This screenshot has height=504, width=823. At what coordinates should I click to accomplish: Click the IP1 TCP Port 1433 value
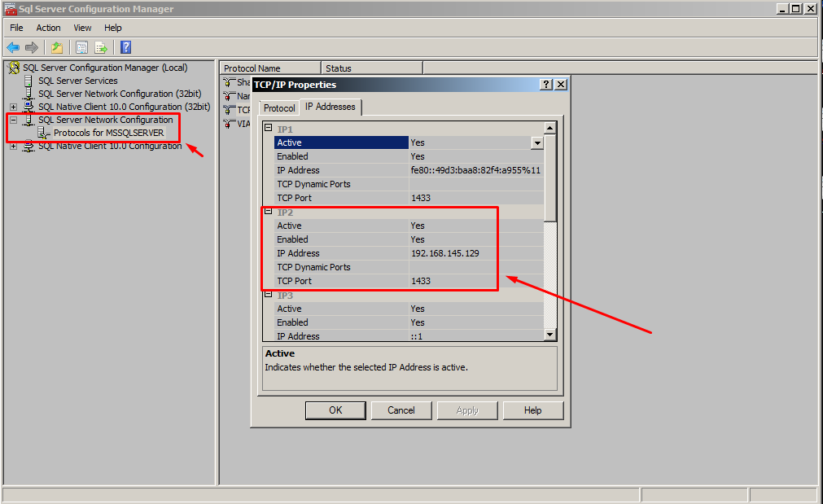(421, 199)
